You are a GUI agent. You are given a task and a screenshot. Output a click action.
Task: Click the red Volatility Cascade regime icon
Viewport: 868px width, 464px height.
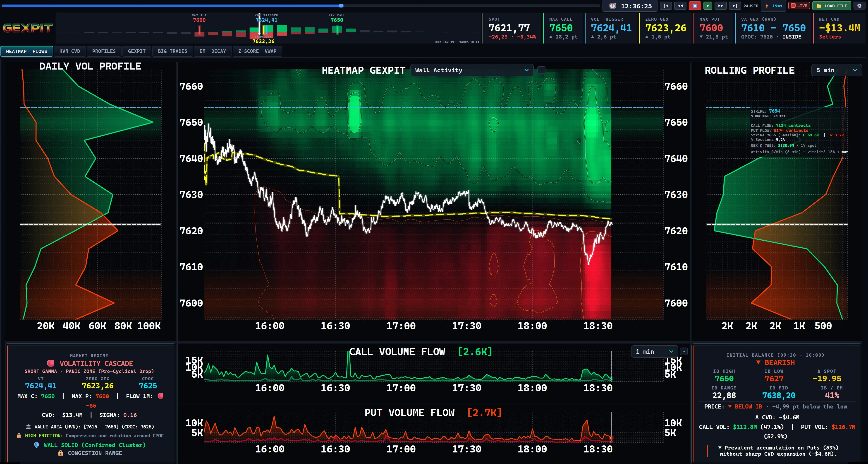click(x=50, y=363)
